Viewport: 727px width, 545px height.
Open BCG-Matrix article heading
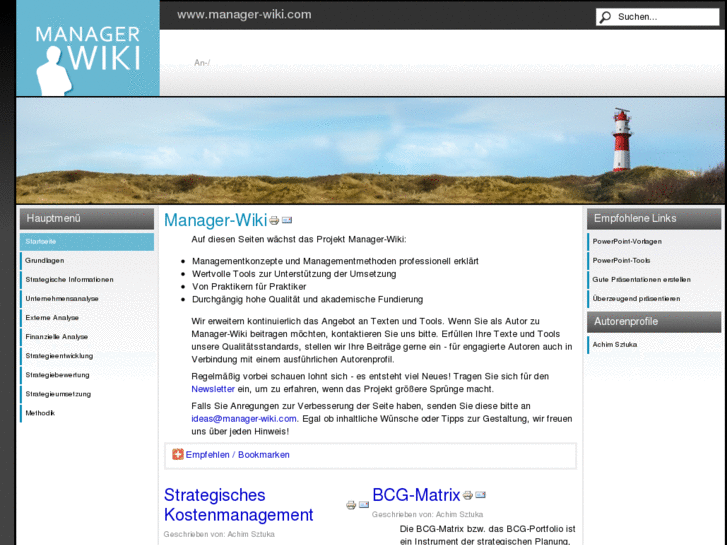click(x=416, y=495)
